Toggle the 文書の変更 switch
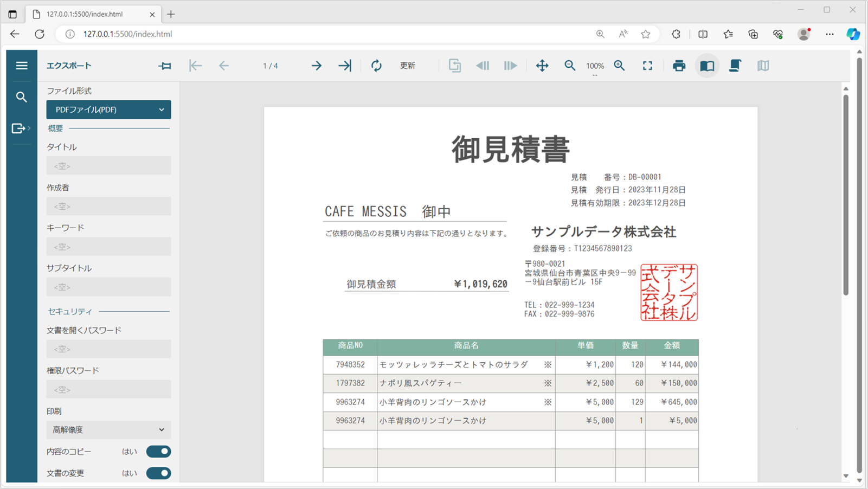The height and width of the screenshot is (489, 868). [x=158, y=473]
